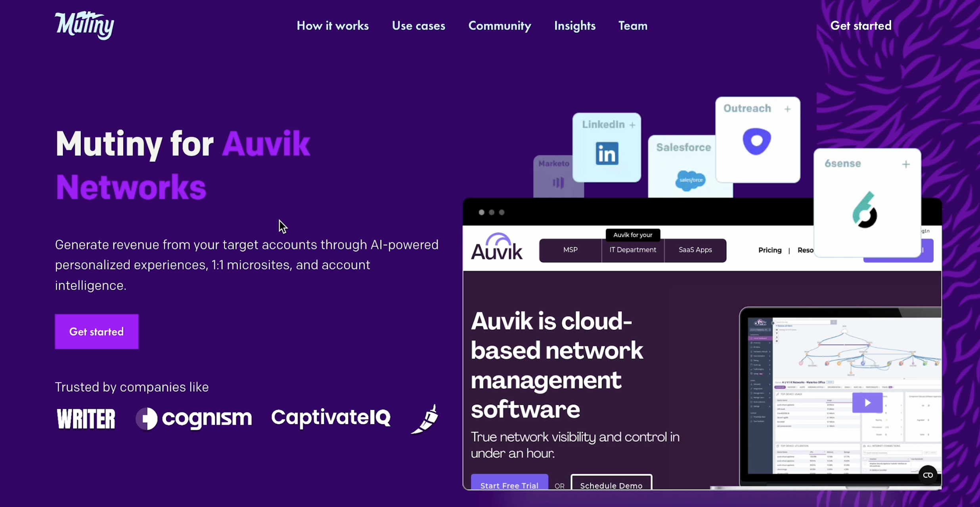Expand the Use cases navigation menu
The height and width of the screenshot is (507, 980).
coord(419,26)
